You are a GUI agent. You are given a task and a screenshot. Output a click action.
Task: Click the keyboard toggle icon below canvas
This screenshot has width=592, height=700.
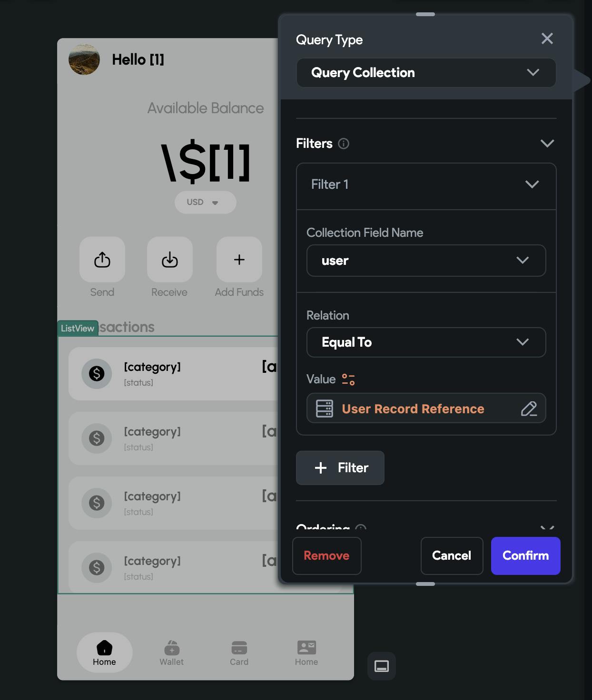pos(382,666)
